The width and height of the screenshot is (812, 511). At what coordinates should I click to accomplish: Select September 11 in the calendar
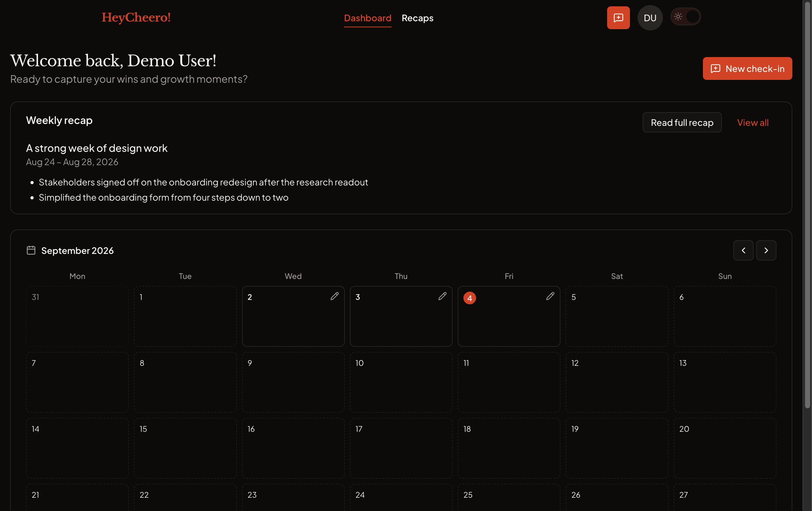509,382
